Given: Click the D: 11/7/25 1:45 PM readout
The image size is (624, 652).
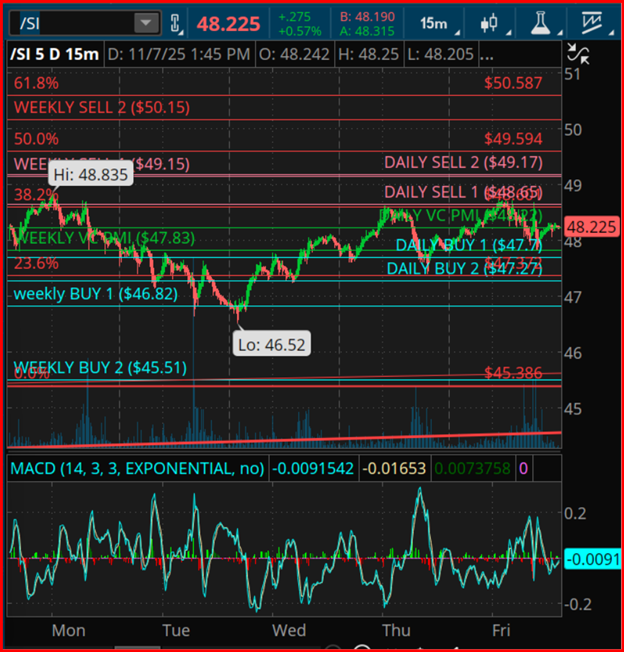Looking at the screenshot, I should coord(179,54).
